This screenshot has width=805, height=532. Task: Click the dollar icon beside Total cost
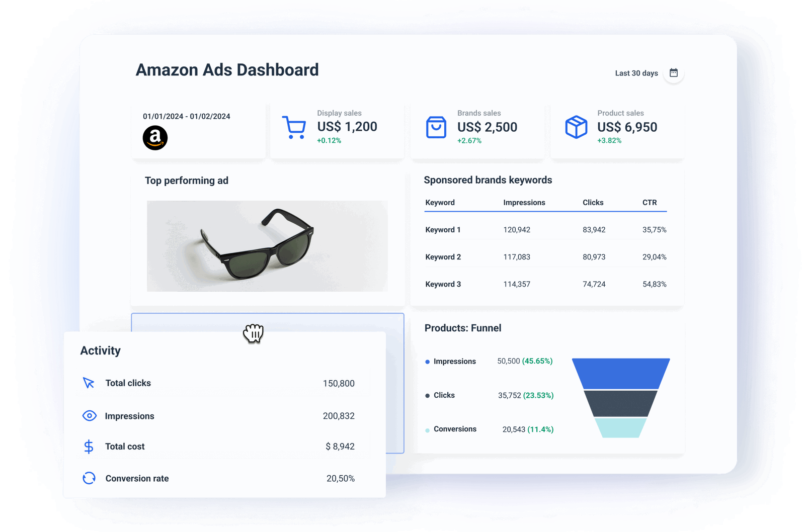pos(89,446)
